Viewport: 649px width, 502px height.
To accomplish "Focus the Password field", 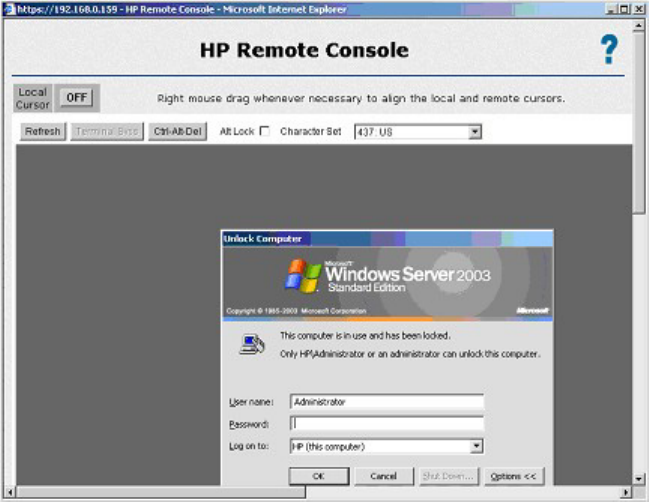I will [387, 423].
